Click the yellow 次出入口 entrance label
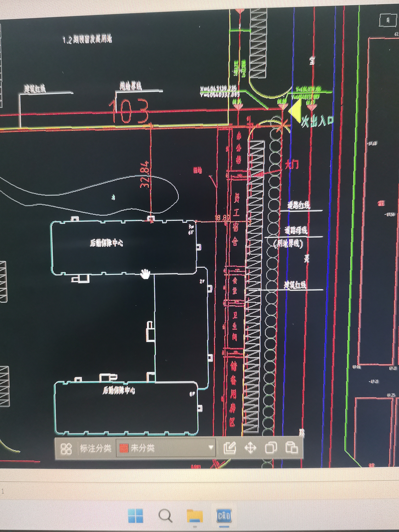 (317, 121)
